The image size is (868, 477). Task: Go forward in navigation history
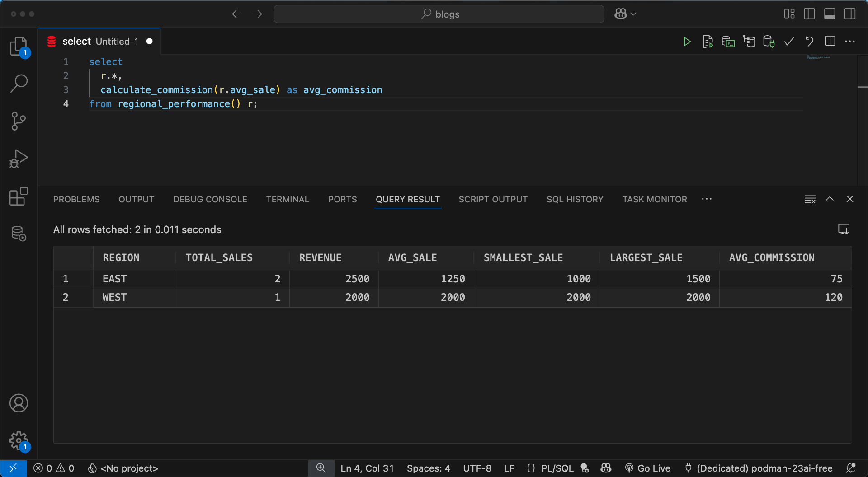pos(257,14)
